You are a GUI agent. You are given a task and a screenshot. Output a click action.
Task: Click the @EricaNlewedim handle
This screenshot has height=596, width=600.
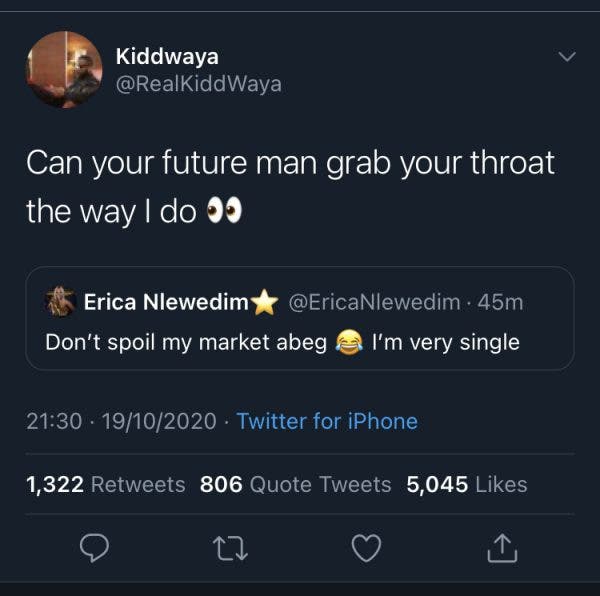[x=374, y=301]
